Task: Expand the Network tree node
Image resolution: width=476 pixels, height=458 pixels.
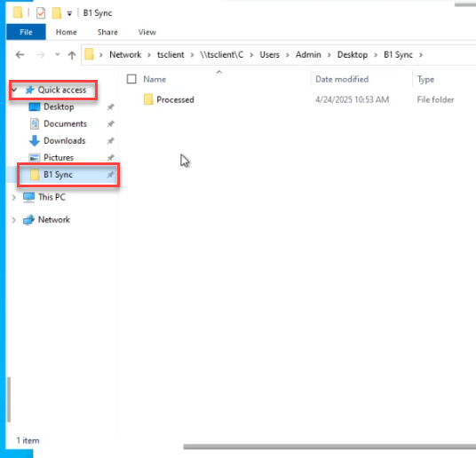Action: tap(14, 220)
